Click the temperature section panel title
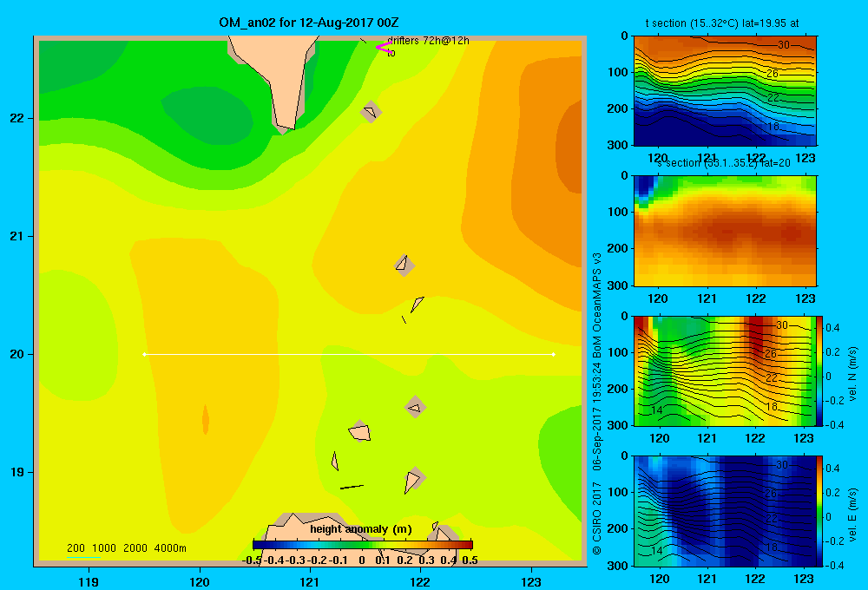This screenshot has width=868, height=590. (x=722, y=23)
